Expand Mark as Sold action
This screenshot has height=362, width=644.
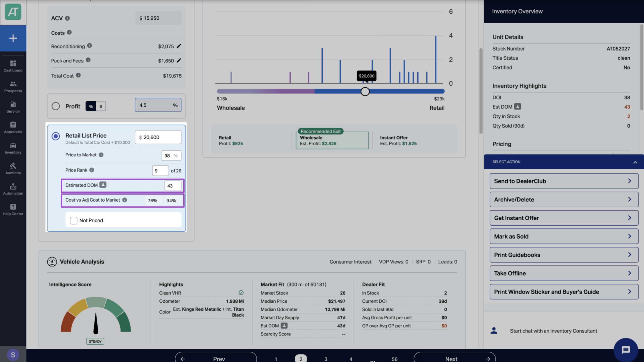click(564, 236)
